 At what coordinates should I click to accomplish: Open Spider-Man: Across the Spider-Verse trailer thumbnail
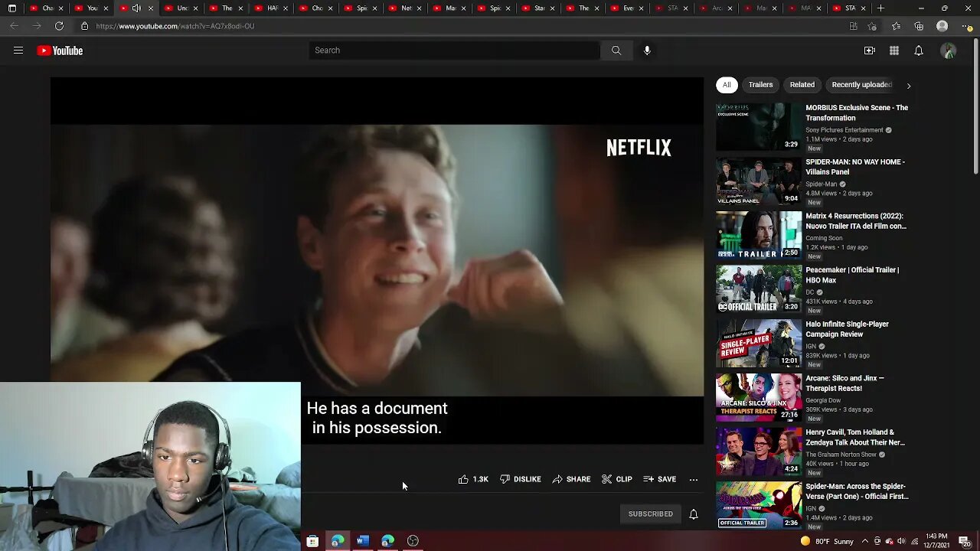[x=759, y=505]
